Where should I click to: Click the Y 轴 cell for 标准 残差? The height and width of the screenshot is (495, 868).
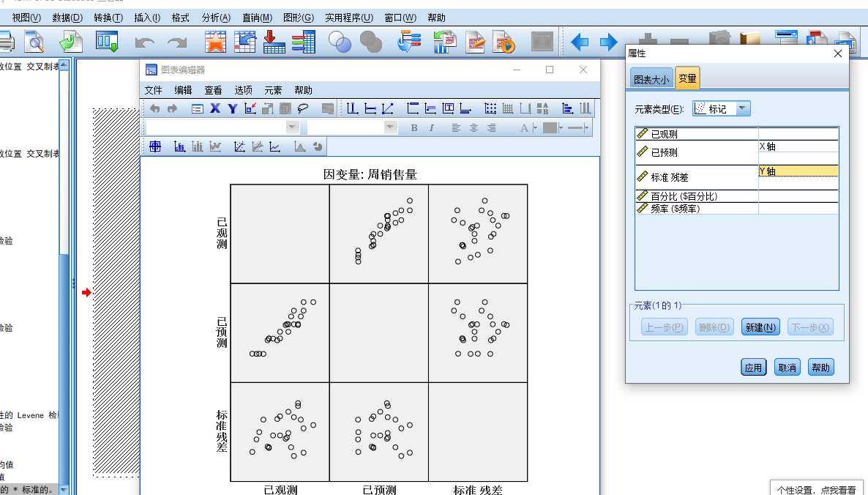click(798, 171)
